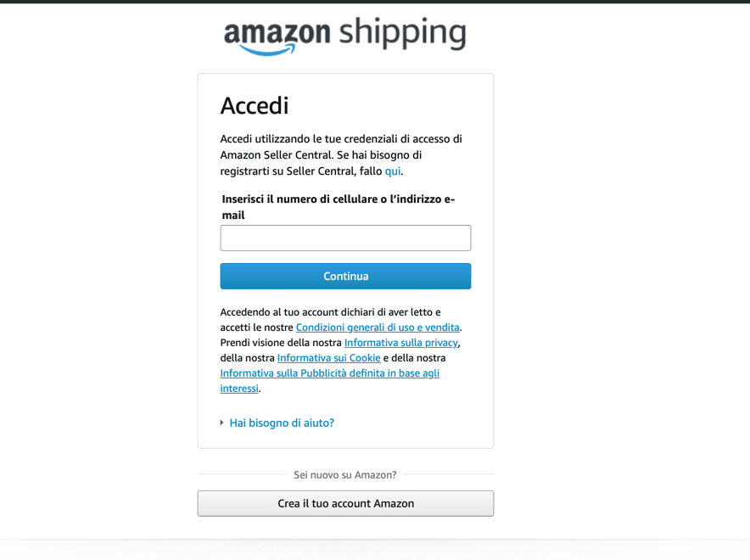The width and height of the screenshot is (750, 560).
Task: Open "Condizioni generali di uso e vendita"
Action: coord(378,327)
